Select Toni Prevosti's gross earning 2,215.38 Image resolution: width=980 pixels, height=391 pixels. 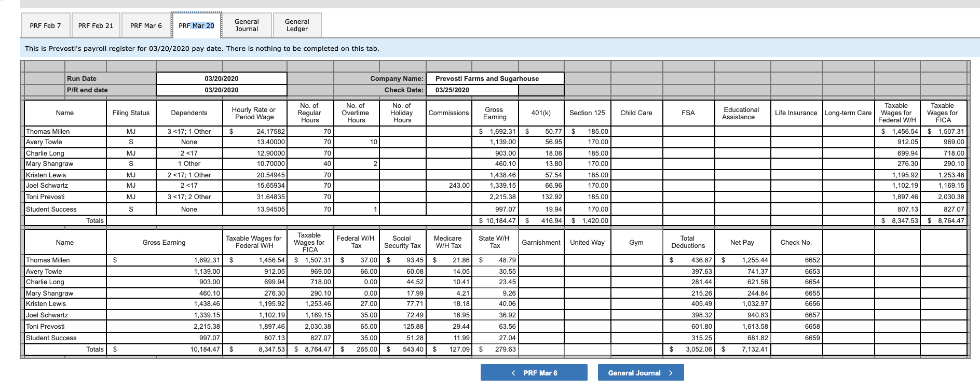pos(495,197)
